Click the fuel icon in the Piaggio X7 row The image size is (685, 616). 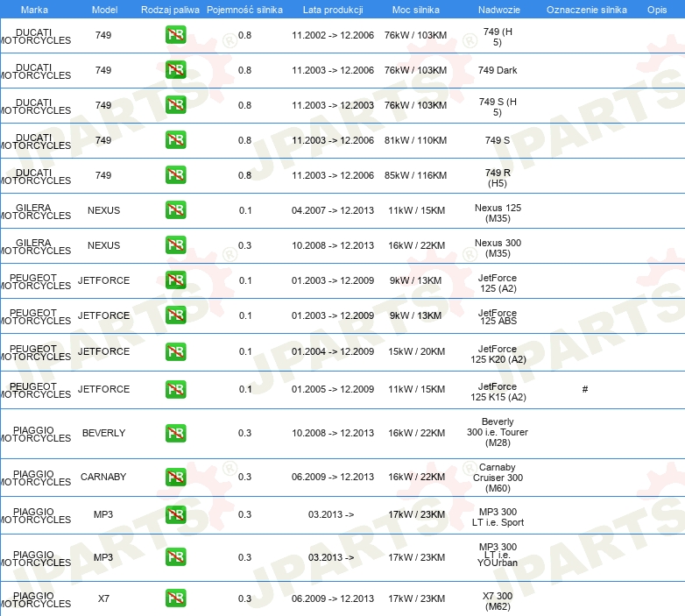tap(175, 598)
